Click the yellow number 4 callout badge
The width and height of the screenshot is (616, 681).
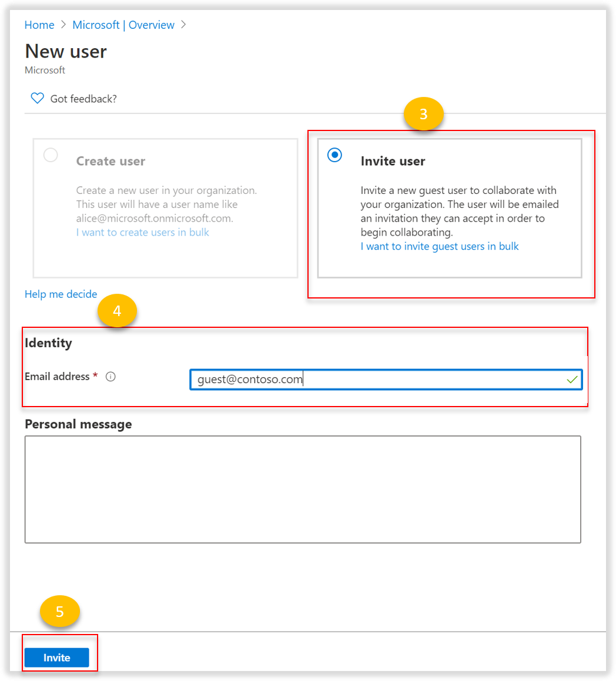pyautogui.click(x=118, y=310)
